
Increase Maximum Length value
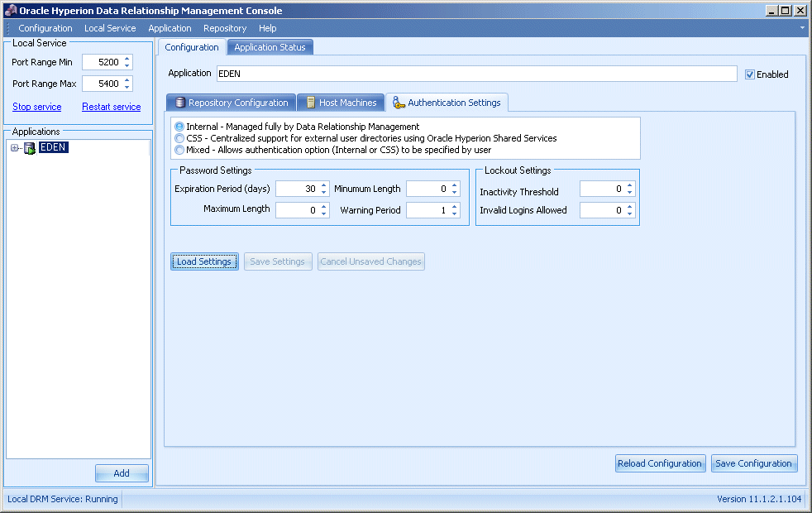click(x=323, y=206)
